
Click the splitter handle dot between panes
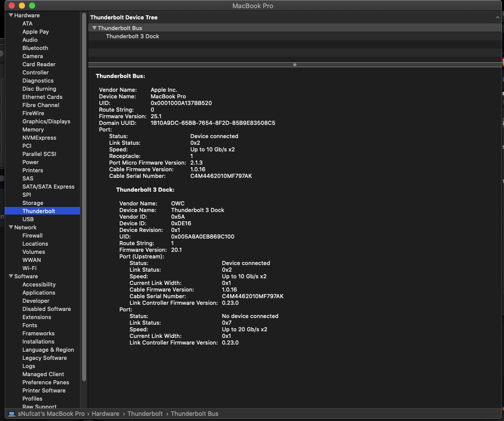click(x=295, y=65)
